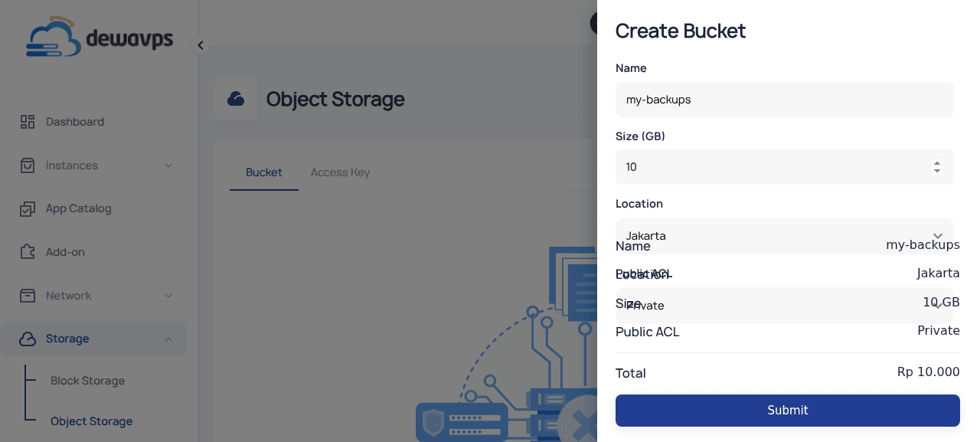Submit the Create Bucket form

[x=787, y=411]
